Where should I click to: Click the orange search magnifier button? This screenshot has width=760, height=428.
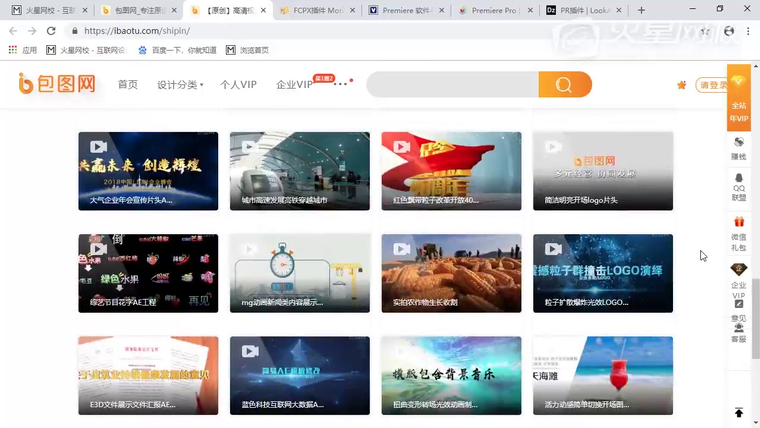564,85
